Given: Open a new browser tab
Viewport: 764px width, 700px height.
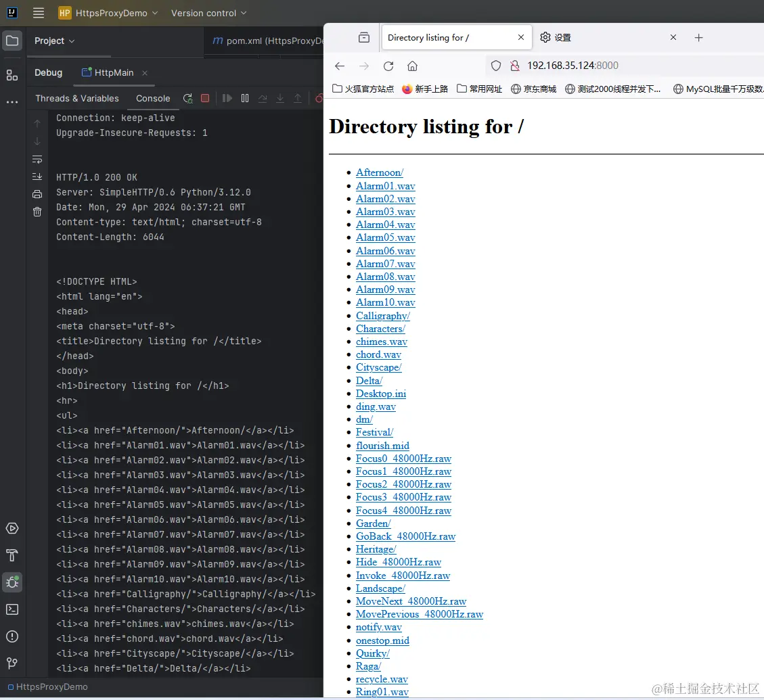Looking at the screenshot, I should point(699,37).
